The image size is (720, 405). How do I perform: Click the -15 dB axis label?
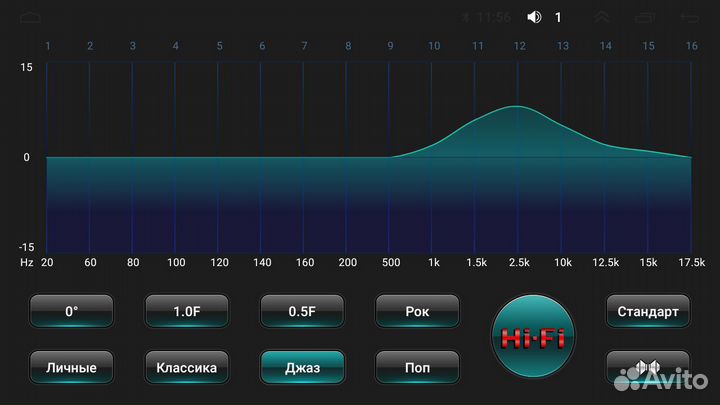click(26, 247)
